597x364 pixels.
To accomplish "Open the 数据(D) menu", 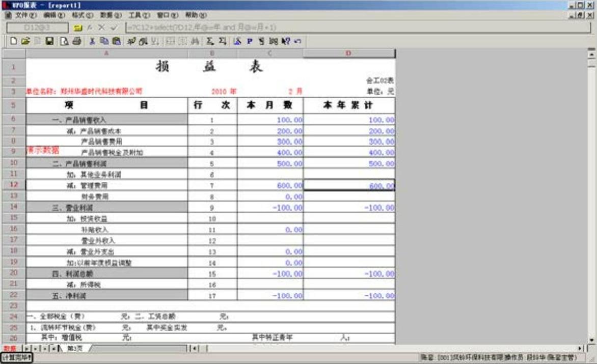I will pyautogui.click(x=111, y=15).
